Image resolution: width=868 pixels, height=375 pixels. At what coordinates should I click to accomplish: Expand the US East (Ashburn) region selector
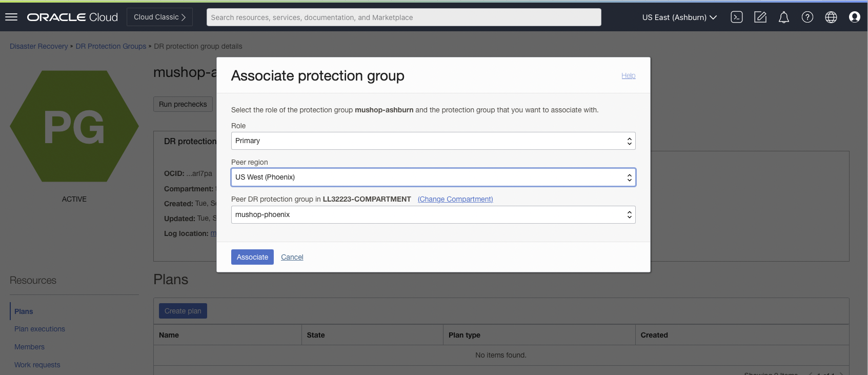[679, 17]
